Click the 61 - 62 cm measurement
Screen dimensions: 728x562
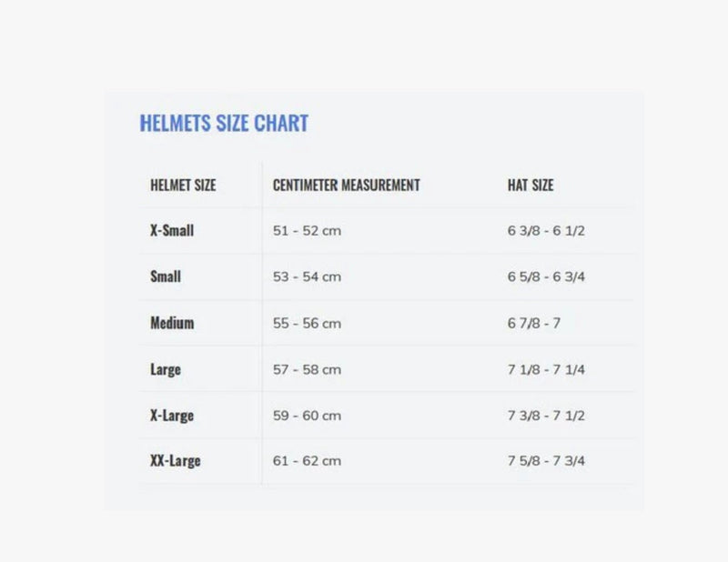(307, 461)
